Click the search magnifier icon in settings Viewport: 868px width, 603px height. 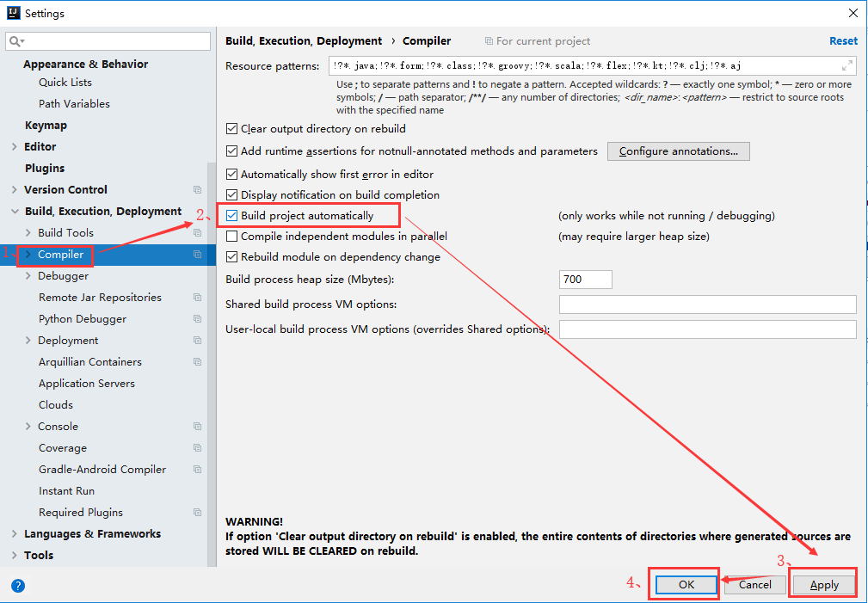(15, 41)
